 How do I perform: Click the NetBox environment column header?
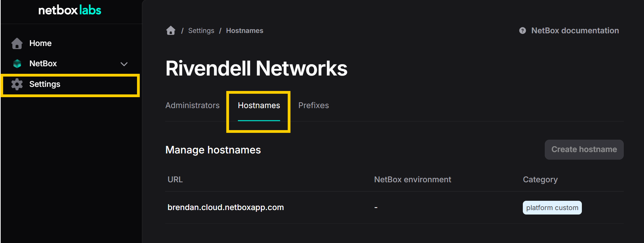pos(413,180)
